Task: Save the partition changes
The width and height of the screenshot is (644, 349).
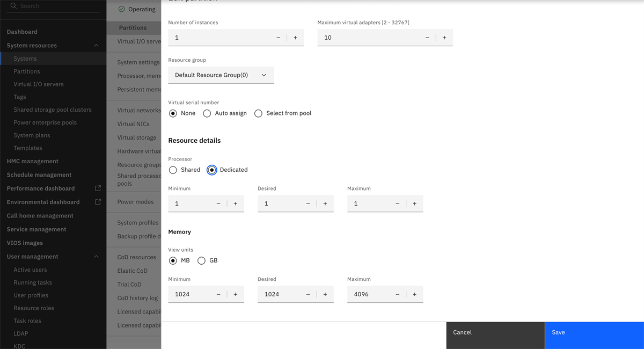Action: pyautogui.click(x=594, y=332)
